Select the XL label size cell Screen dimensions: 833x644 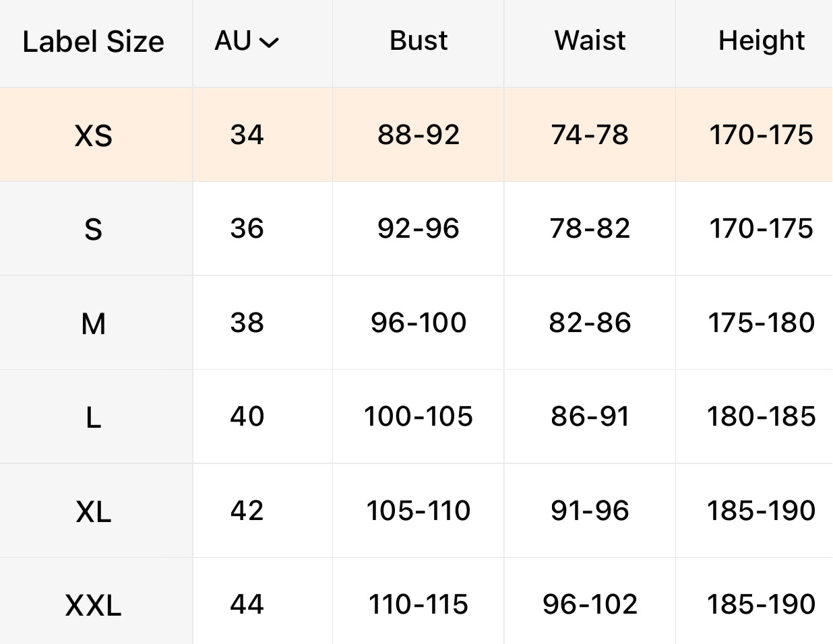tap(93, 511)
